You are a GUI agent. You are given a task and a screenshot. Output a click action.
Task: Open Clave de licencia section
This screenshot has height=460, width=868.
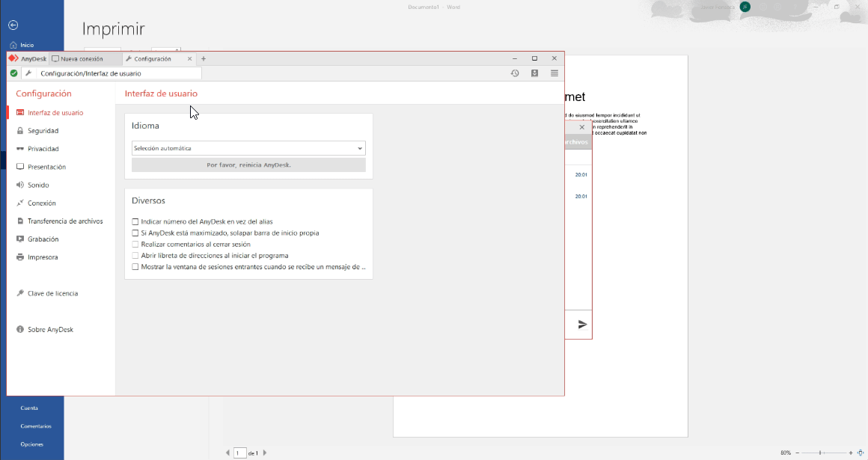coord(52,293)
